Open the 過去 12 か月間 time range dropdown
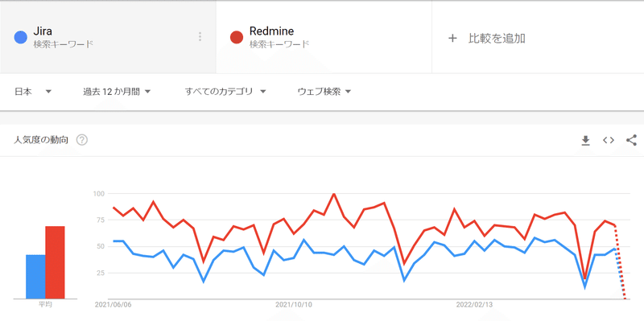The image size is (644, 321). click(x=117, y=92)
